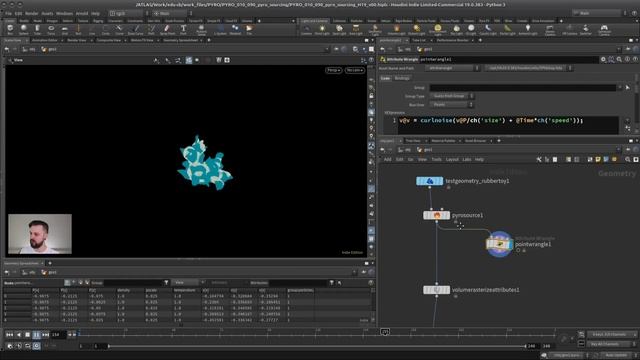This screenshot has width=640, height=360.
Task: Create a Tube from the shelf
Action: pos(37,29)
